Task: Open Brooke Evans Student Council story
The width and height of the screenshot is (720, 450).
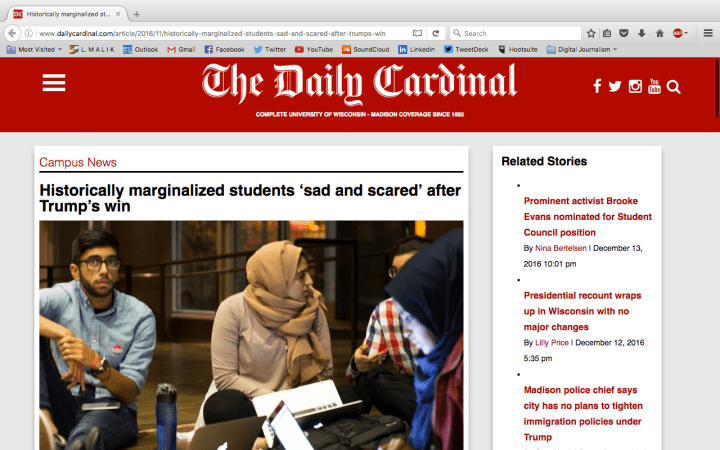Action: pos(587,216)
